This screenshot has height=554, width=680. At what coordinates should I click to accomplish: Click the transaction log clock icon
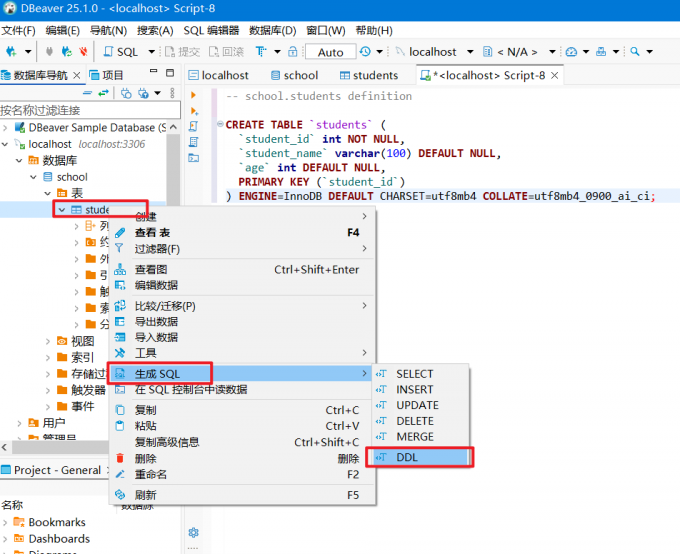(365, 52)
